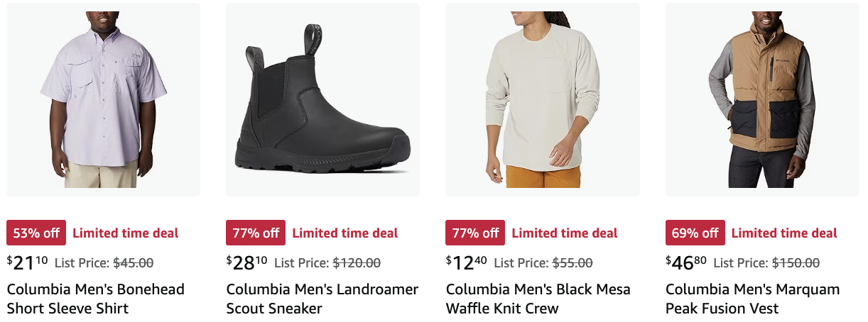Click the black Landroamer boot product image
This screenshot has height=322, width=868.
[322, 99]
